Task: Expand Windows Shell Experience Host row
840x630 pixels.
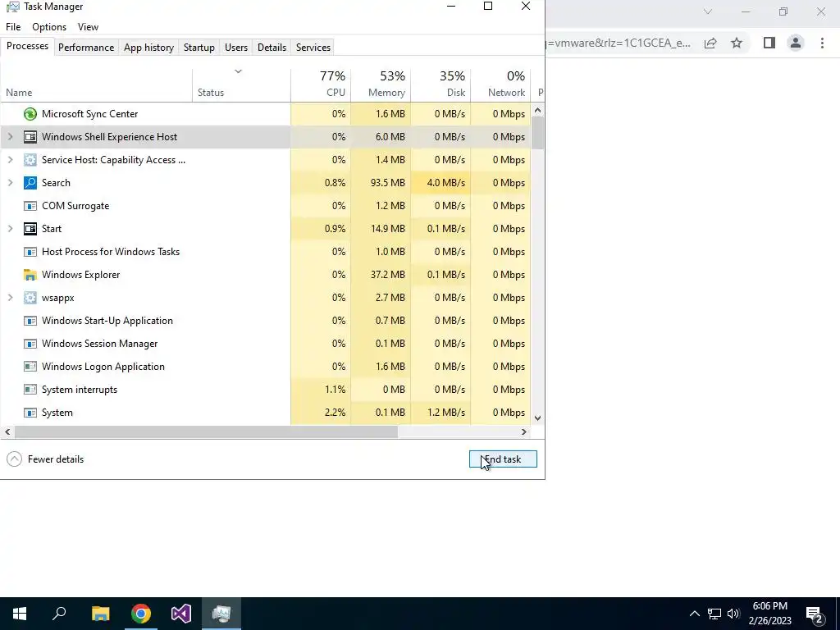Action: pyautogui.click(x=10, y=137)
